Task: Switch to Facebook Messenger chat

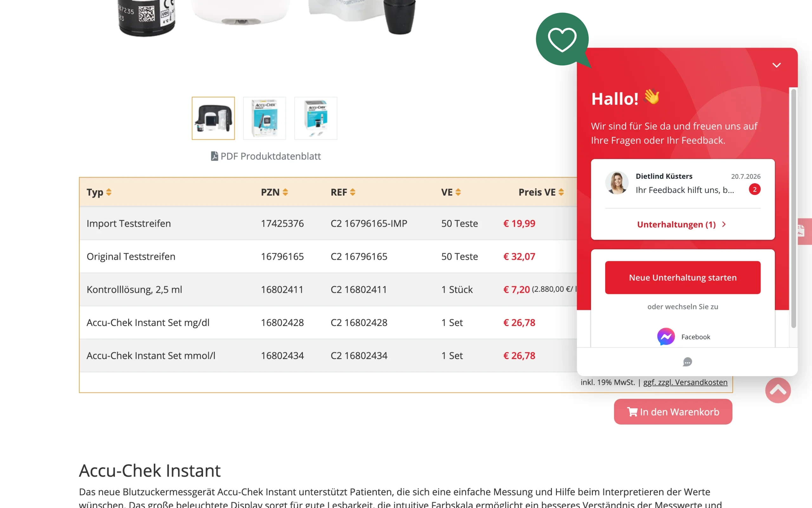Action: [x=683, y=337]
